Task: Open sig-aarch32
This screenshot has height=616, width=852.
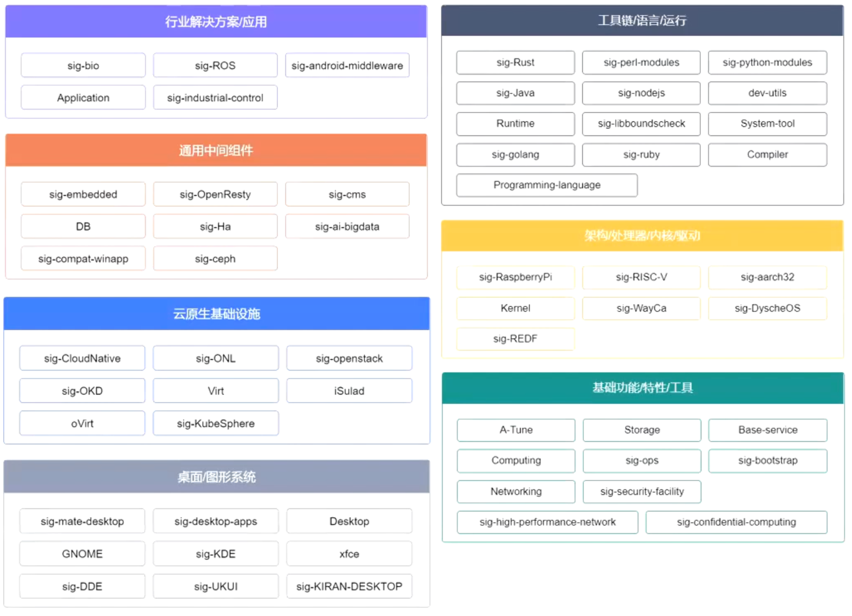Action: click(767, 277)
